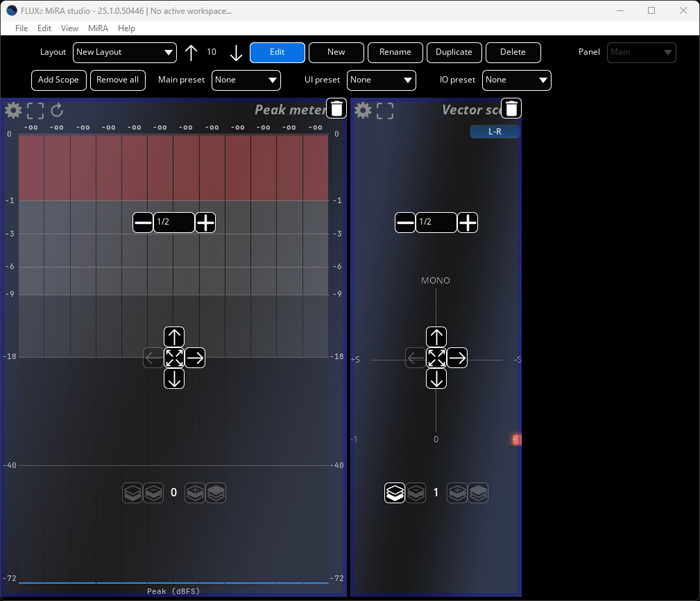Open the View menu
Screen dimensions: 700x601
click(69, 28)
